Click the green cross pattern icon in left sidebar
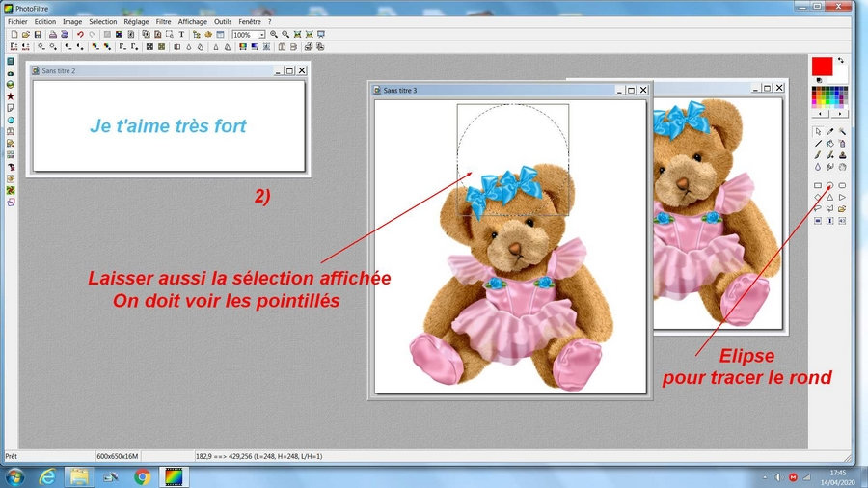Screen dimensions: 868x488 [10, 190]
